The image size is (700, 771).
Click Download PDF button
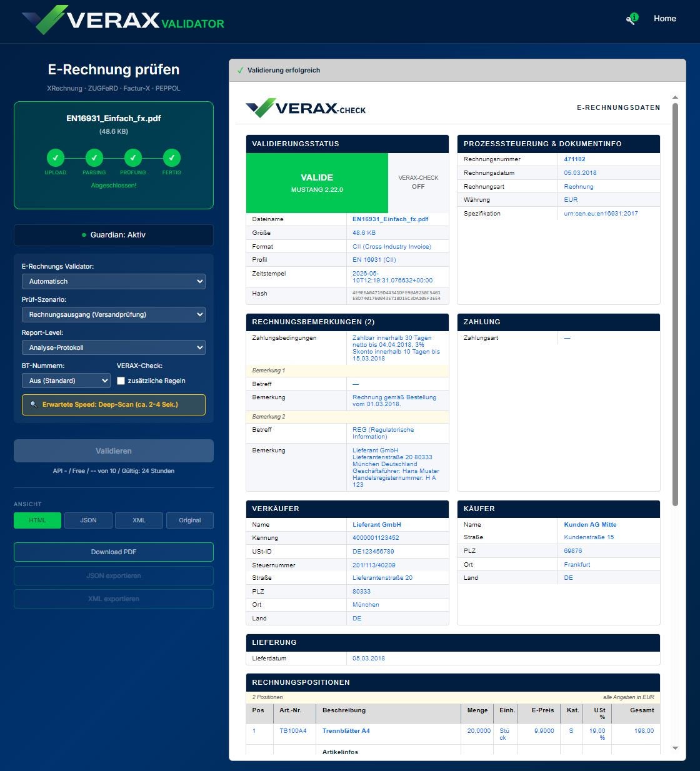click(x=114, y=552)
